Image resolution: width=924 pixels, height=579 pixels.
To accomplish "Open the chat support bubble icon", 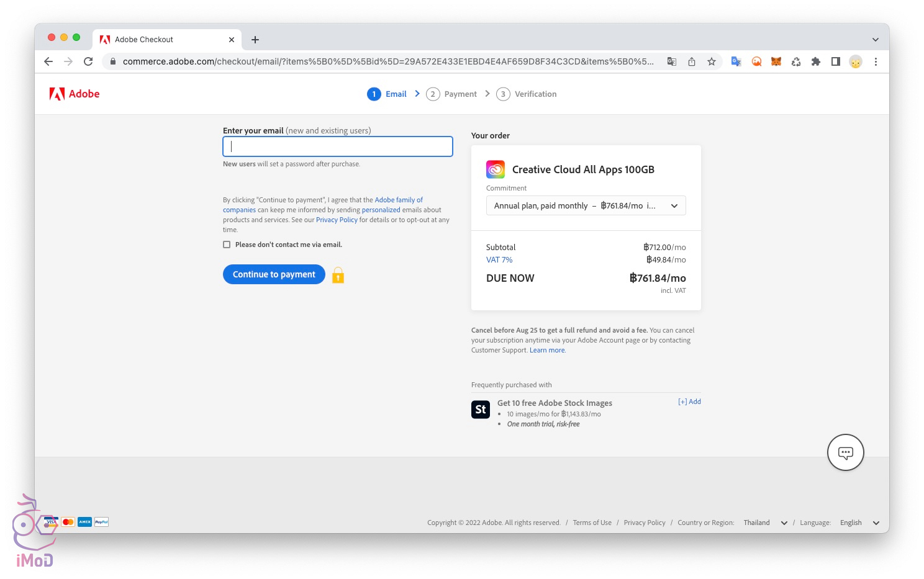I will (x=845, y=452).
